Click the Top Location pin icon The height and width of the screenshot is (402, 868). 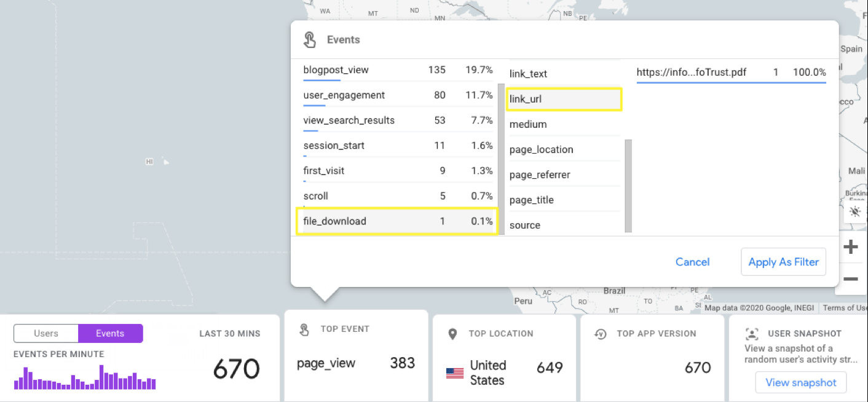click(x=453, y=334)
